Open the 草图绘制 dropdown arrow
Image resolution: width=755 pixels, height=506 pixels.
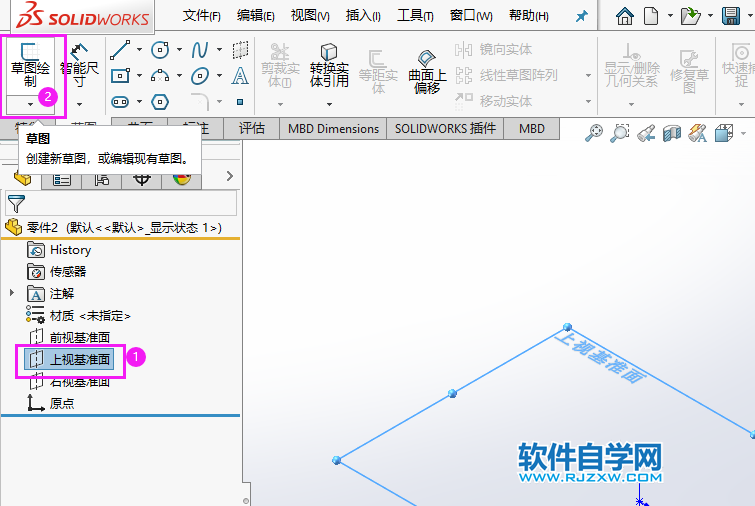(30, 104)
